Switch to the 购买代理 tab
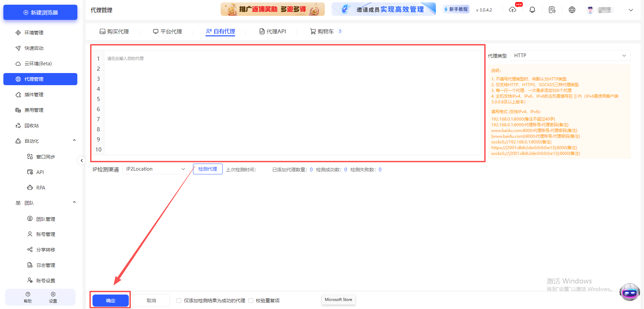The width and height of the screenshot is (644, 309). coord(114,31)
